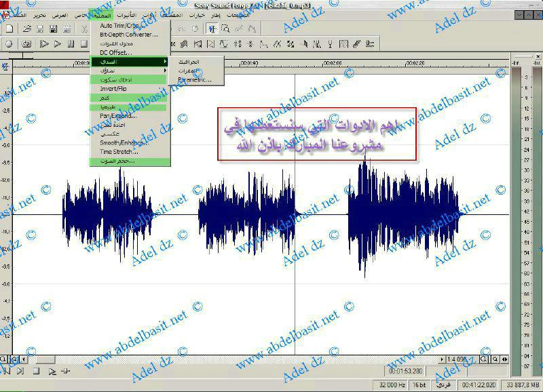The height and width of the screenshot is (392, 543).
Task: Open Time Stretch menu entry
Action: [119, 151]
